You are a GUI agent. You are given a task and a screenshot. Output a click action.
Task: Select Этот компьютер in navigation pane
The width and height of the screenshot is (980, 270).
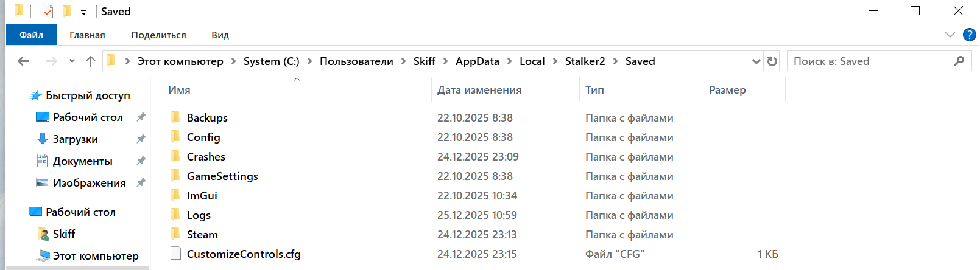(x=96, y=255)
